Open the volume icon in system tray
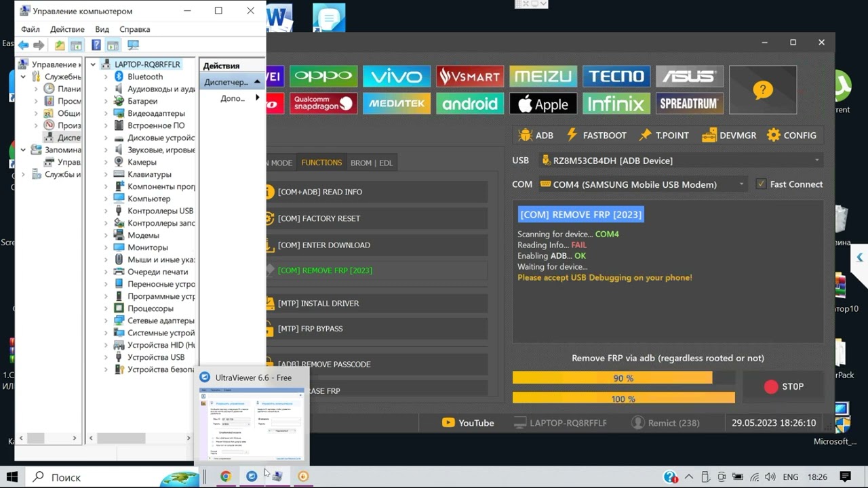 tap(770, 477)
